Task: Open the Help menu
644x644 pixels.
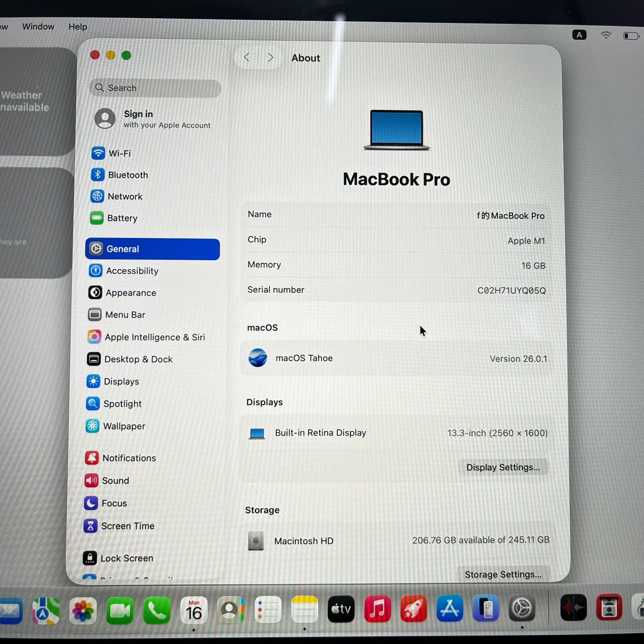Action: [x=78, y=27]
